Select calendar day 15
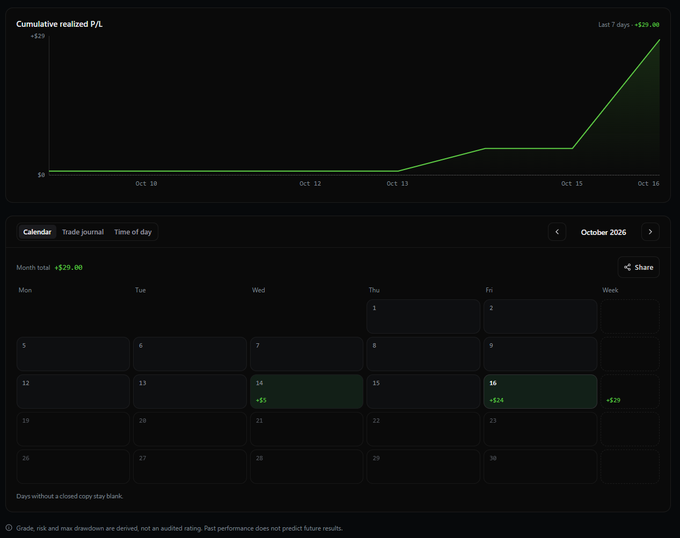This screenshot has height=538, width=680. click(x=423, y=391)
